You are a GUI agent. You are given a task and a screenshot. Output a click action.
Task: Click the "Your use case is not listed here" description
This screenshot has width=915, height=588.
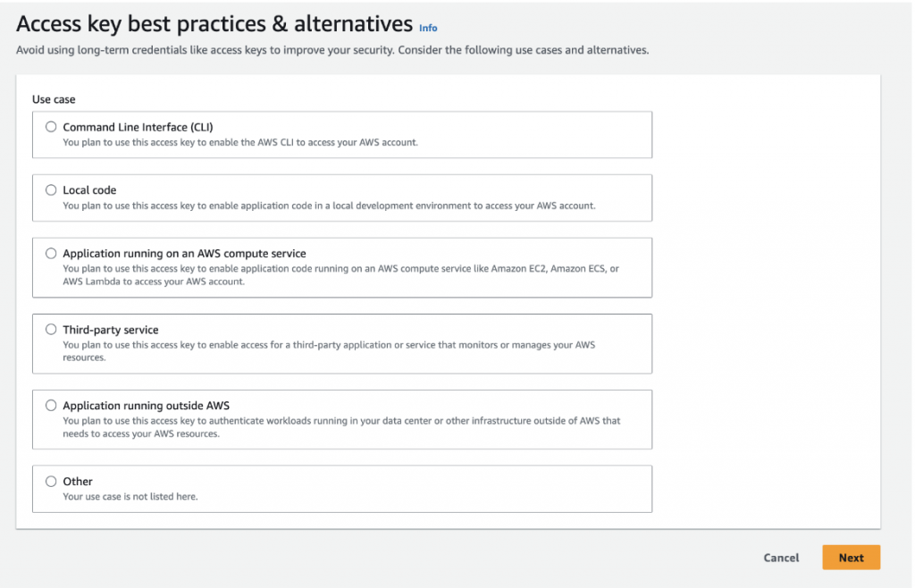tap(130, 497)
